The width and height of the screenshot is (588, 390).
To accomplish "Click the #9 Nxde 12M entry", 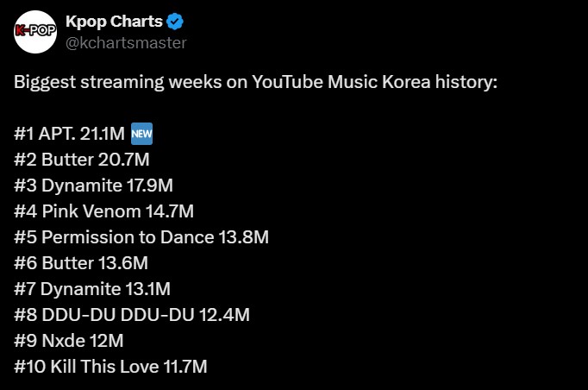I will [x=69, y=341].
